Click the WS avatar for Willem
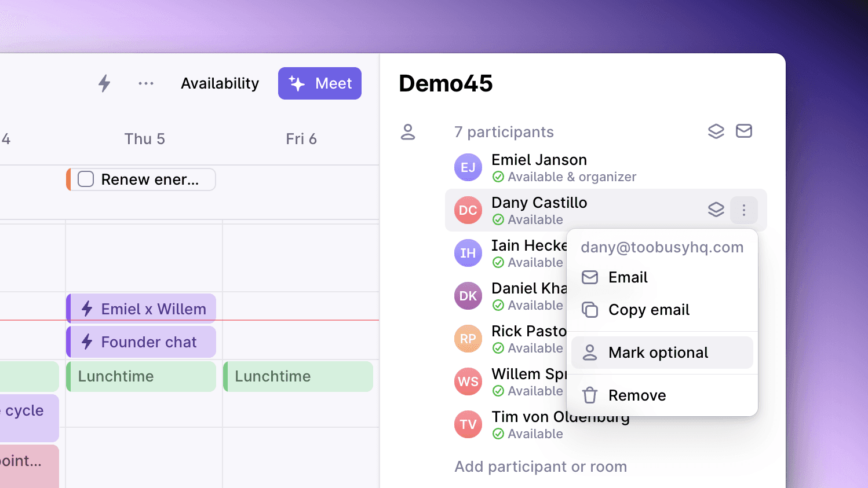Screen dimensions: 868x488 tap(468, 381)
